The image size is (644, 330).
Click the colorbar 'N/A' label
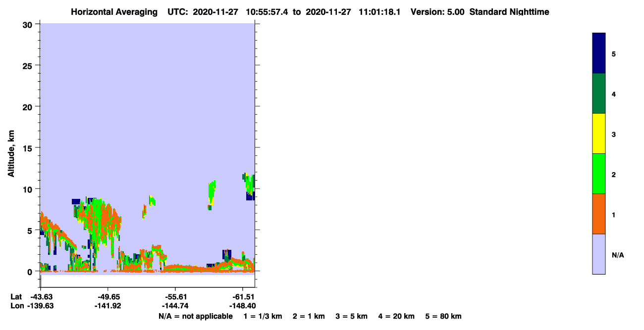(618, 255)
